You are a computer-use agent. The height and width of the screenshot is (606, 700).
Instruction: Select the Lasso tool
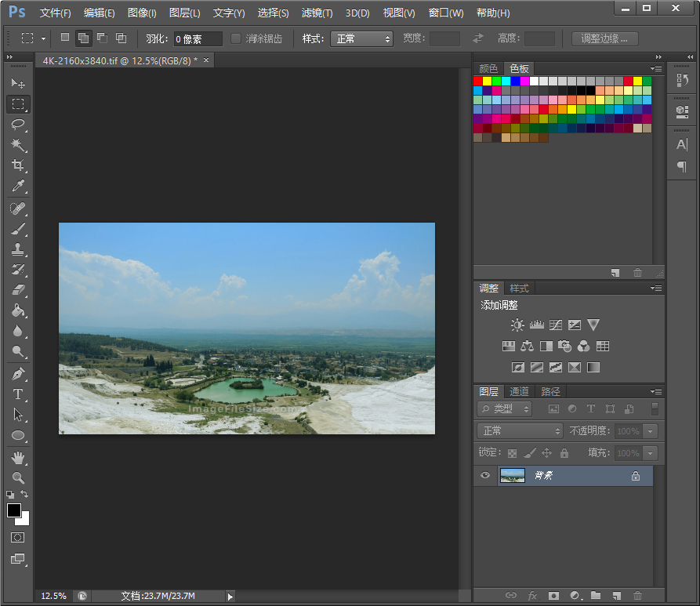coord(18,125)
